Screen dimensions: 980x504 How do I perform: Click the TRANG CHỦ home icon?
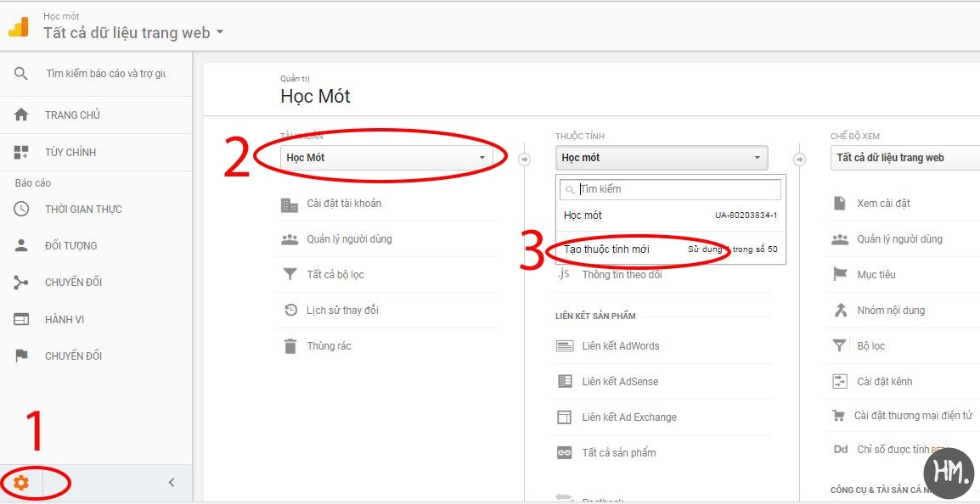click(21, 115)
